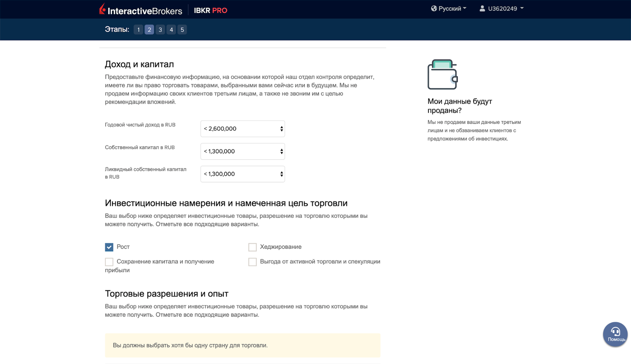Click Торговые разрешения и опыт heading
The height and width of the screenshot is (364, 631).
coord(167,294)
